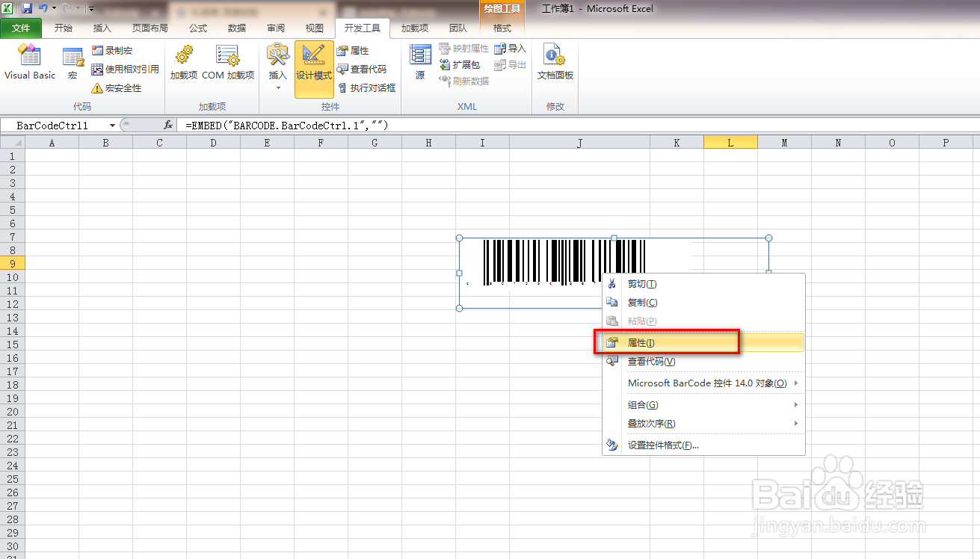
Task: Switch to Review (审阅) tab
Action: click(x=276, y=28)
